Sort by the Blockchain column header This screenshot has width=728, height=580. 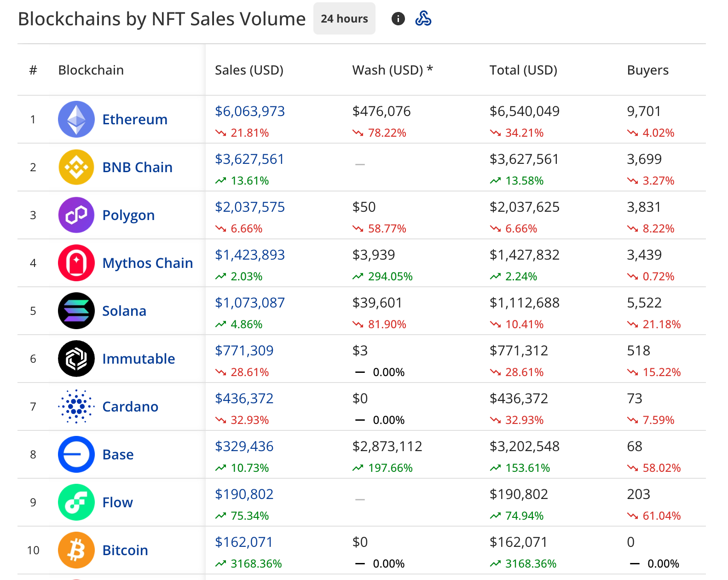(91, 70)
